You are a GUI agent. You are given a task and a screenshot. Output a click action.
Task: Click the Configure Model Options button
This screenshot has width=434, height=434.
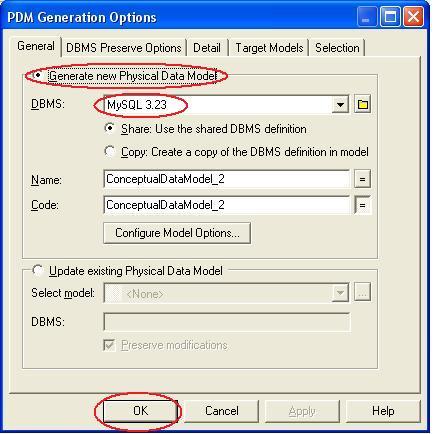[x=177, y=233]
